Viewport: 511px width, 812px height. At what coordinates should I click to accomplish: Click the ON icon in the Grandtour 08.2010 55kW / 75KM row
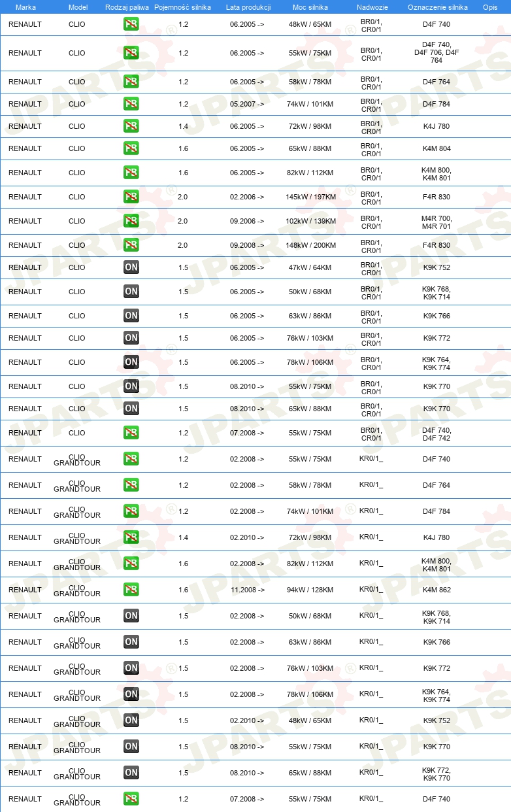(x=131, y=747)
